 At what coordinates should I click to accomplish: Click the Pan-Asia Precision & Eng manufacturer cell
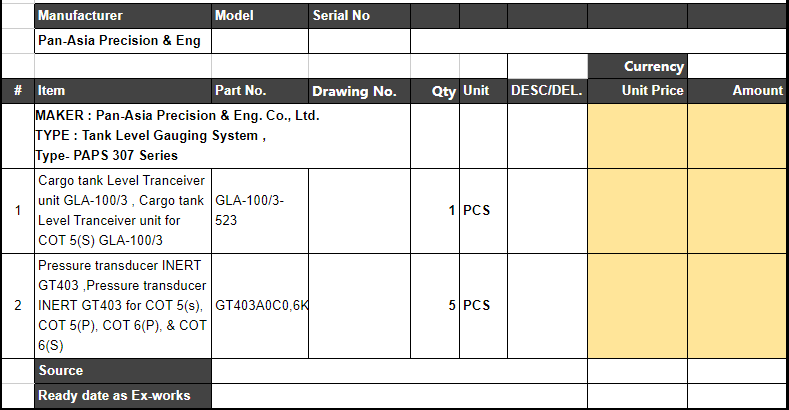tap(123, 41)
